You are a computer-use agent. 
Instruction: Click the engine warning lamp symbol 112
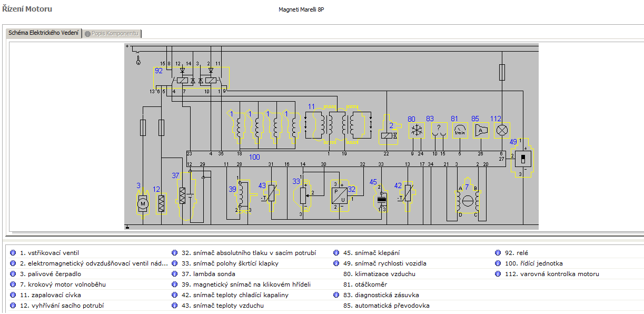[502, 130]
